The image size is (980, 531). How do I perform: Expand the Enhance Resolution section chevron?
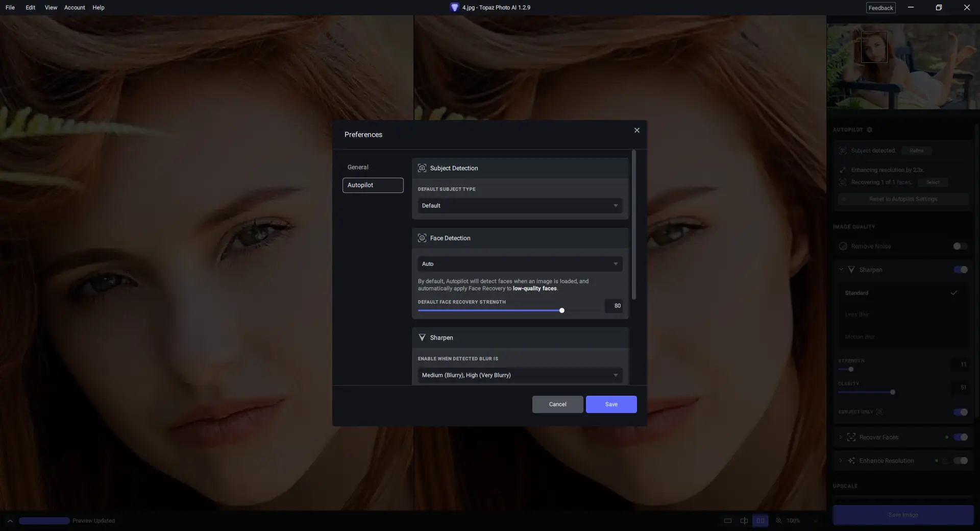tap(841, 461)
